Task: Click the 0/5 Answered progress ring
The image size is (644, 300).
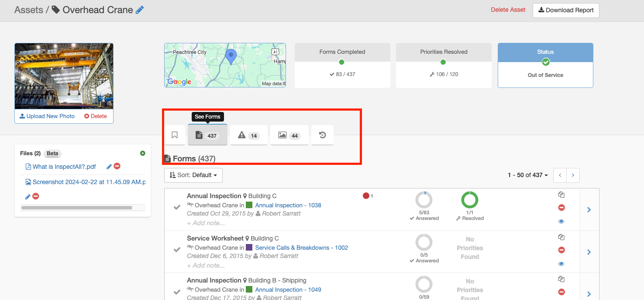Action: coord(424,242)
